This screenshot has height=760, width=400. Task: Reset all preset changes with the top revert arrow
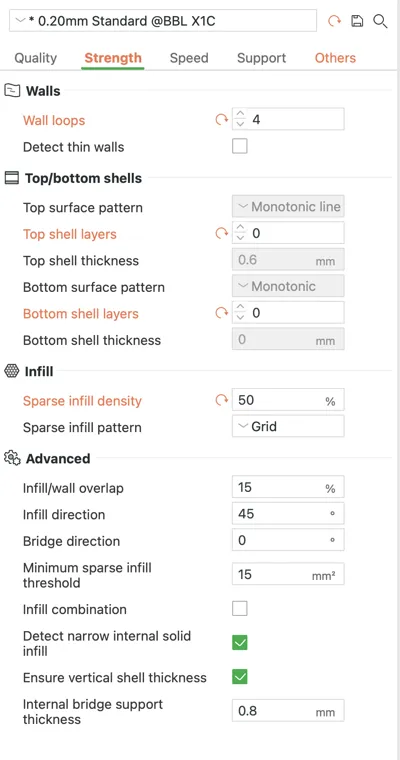click(335, 21)
